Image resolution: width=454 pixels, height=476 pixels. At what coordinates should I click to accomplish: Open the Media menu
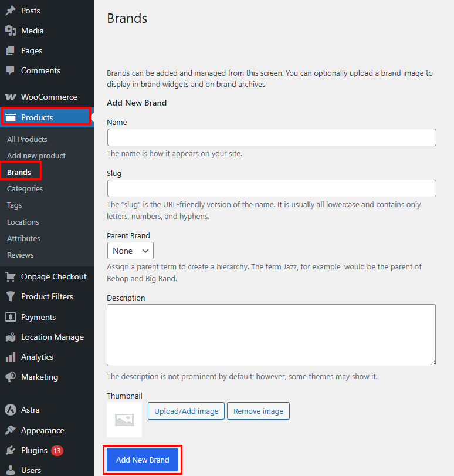[47, 31]
